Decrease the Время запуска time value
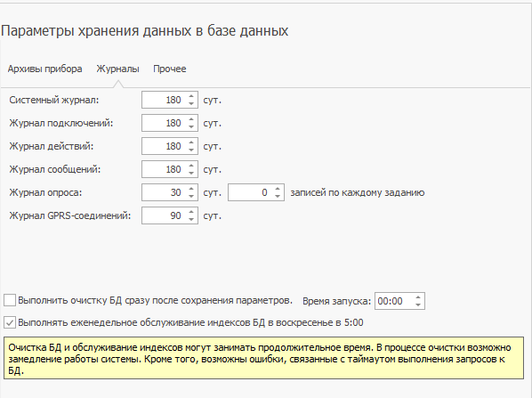This screenshot has width=532, height=398. pos(418,305)
